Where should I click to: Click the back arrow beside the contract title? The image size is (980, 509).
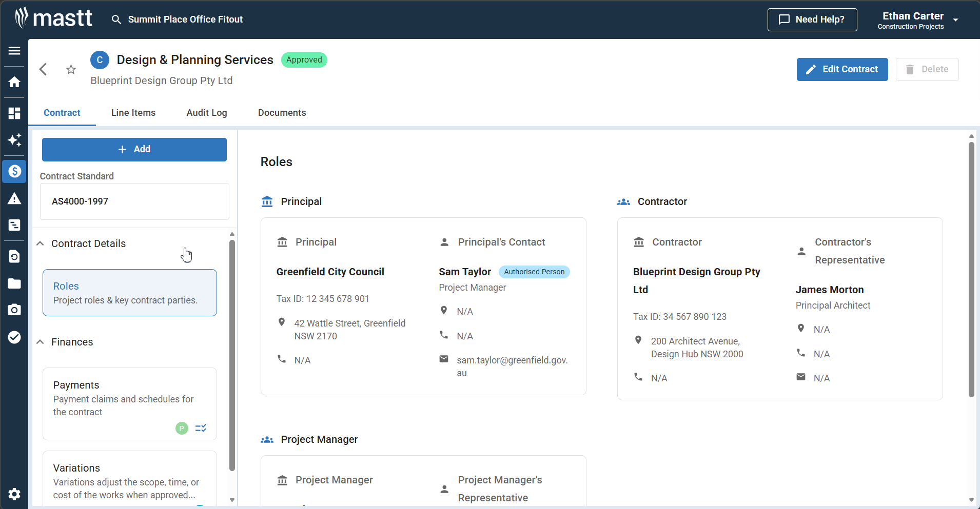(44, 69)
